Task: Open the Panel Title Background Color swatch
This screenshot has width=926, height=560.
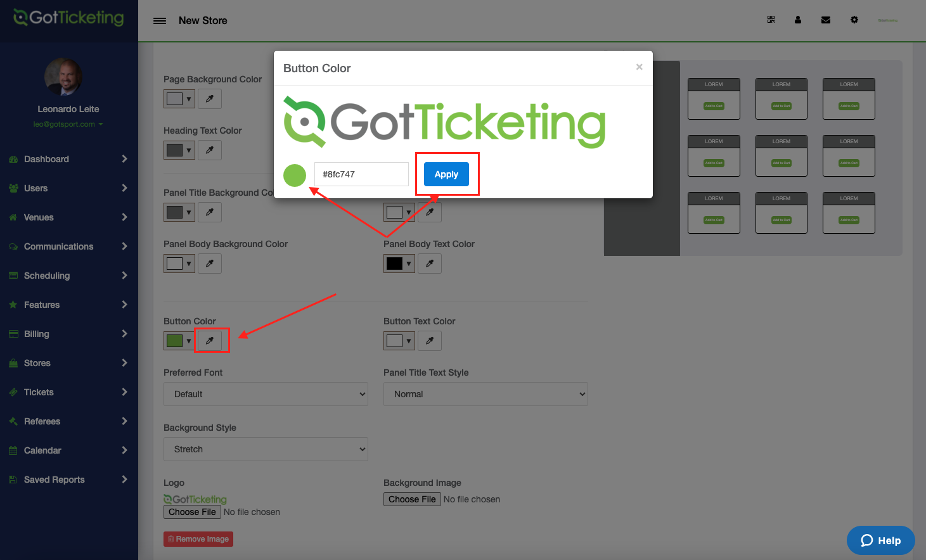Action: click(179, 212)
